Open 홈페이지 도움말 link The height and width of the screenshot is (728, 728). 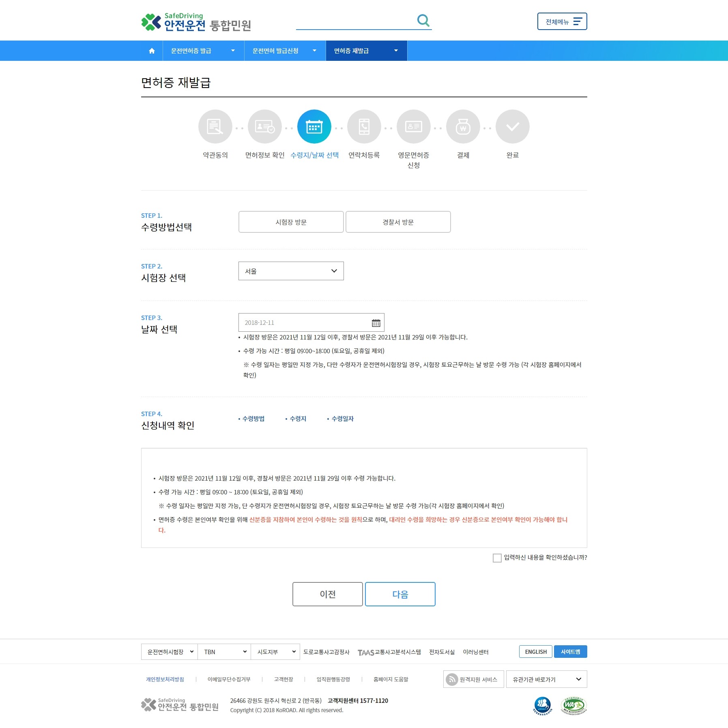click(x=391, y=679)
